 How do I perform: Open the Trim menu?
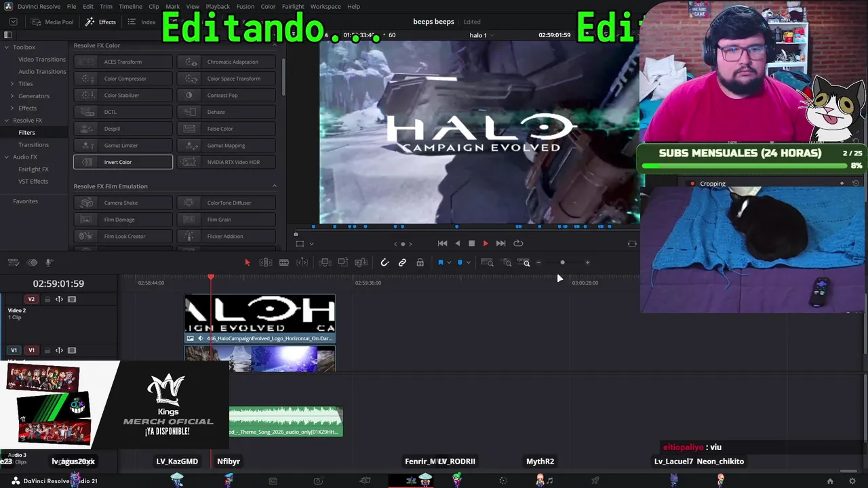(x=106, y=7)
